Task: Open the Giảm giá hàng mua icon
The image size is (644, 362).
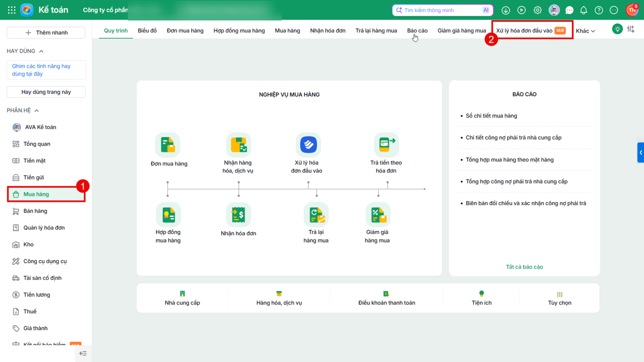Action: (378, 215)
